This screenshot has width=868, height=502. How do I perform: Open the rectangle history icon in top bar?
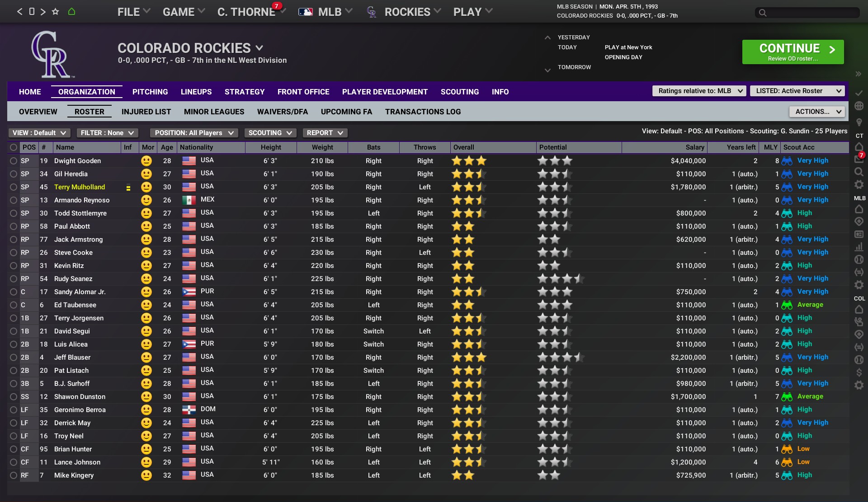click(32, 12)
